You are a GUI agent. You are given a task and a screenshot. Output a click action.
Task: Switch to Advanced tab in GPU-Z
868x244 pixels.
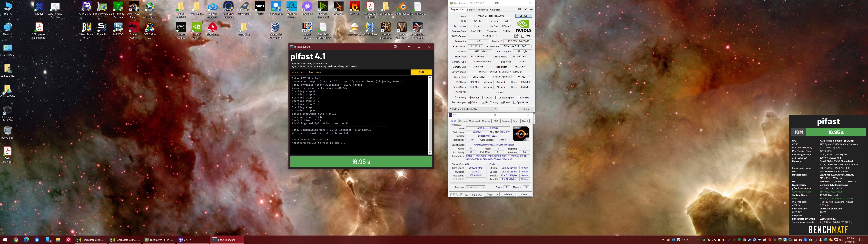[482, 10]
